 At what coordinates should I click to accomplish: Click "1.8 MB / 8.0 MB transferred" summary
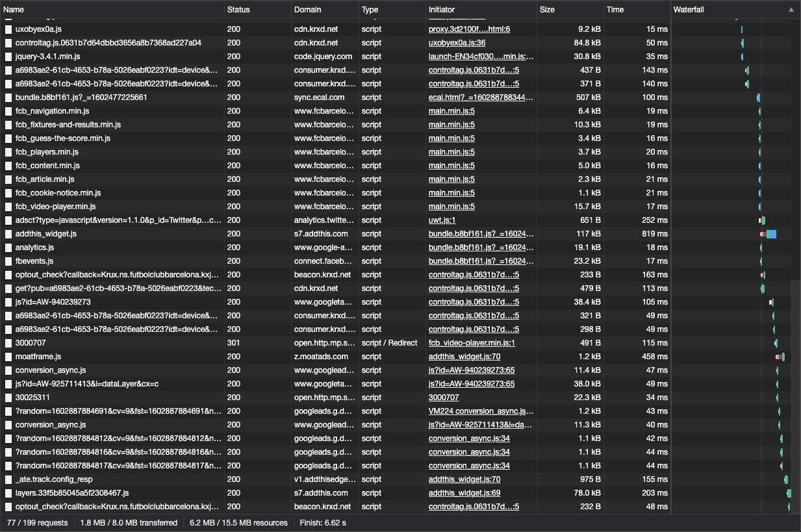tap(129, 523)
